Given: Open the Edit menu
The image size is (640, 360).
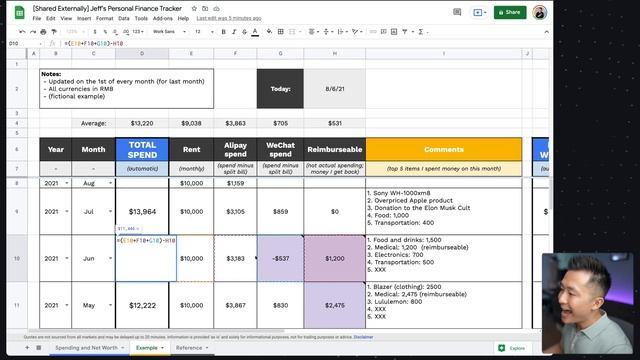Looking at the screenshot, I should coord(51,18).
